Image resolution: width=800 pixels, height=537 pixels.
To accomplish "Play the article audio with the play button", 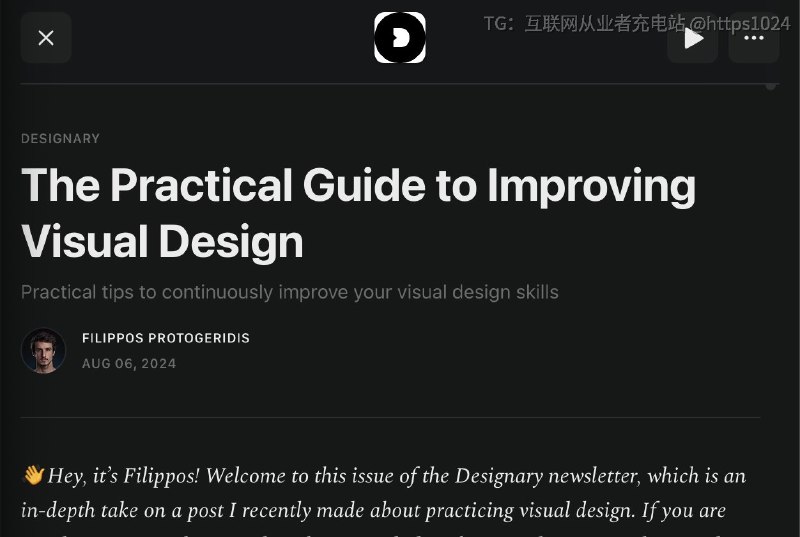I will tap(692, 38).
